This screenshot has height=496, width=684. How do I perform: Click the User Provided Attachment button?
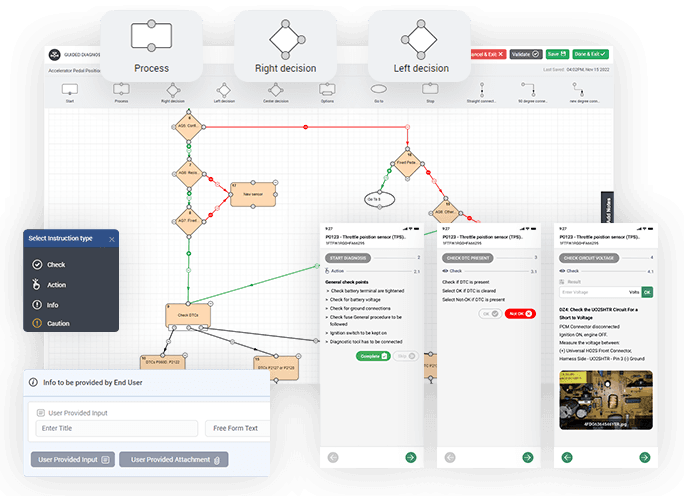174,459
